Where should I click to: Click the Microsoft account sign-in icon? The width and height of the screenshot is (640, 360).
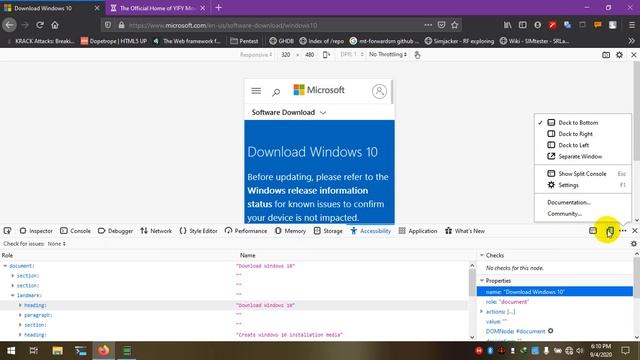[x=379, y=91]
